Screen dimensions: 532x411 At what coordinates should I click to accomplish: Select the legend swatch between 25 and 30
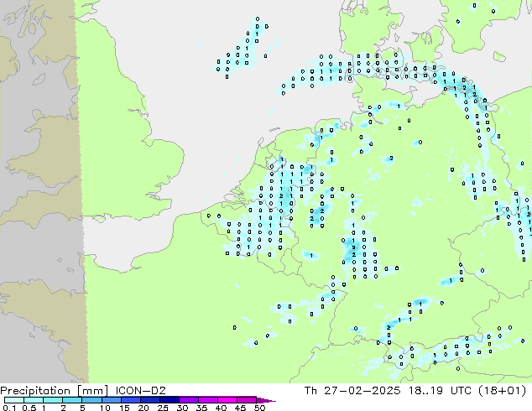[x=170, y=400]
